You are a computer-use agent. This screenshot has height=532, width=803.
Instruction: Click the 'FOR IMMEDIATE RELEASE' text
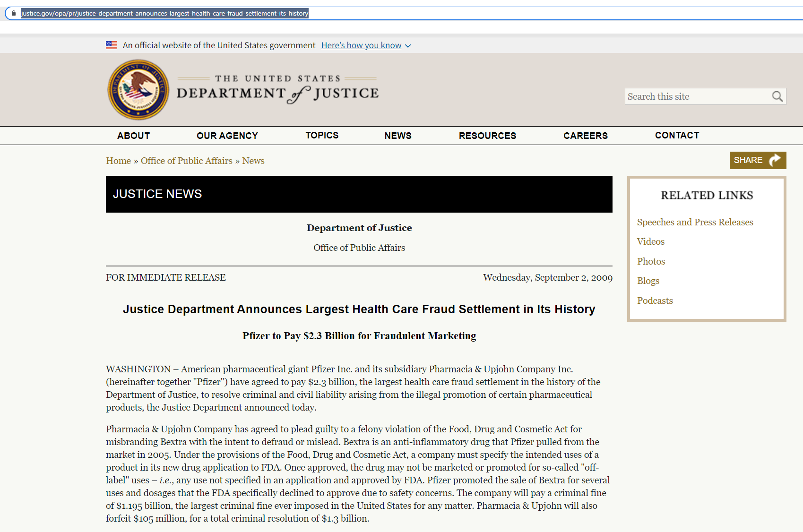point(166,277)
